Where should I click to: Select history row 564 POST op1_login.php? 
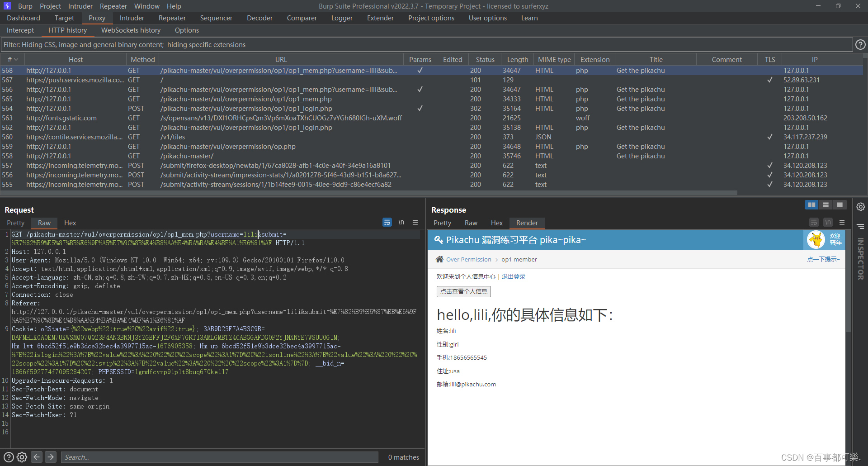(431, 109)
